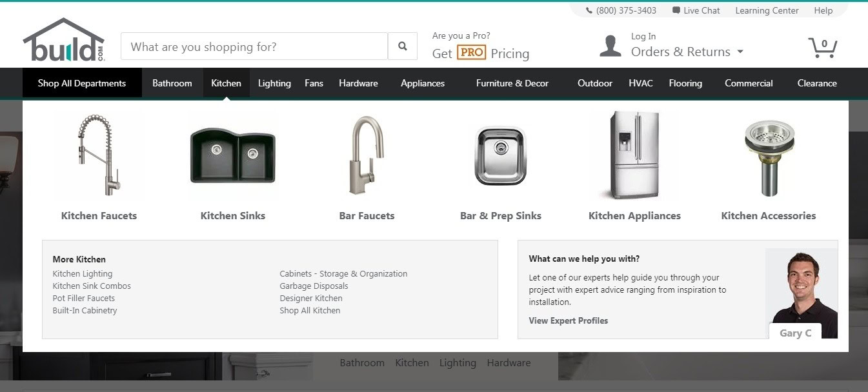Click the user account silhouette icon

pyautogui.click(x=610, y=46)
